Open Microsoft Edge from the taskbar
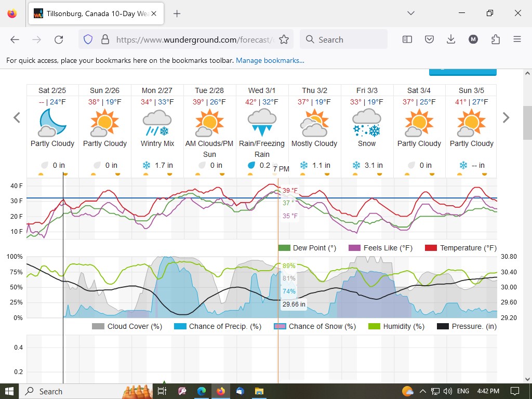This screenshot has height=399, width=532. [202, 391]
